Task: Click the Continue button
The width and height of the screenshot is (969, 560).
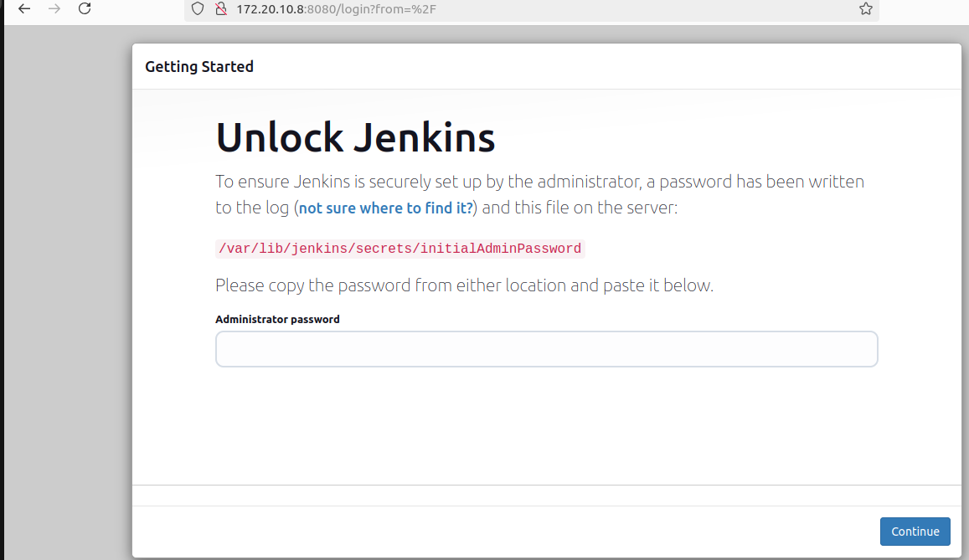Action: 915,532
